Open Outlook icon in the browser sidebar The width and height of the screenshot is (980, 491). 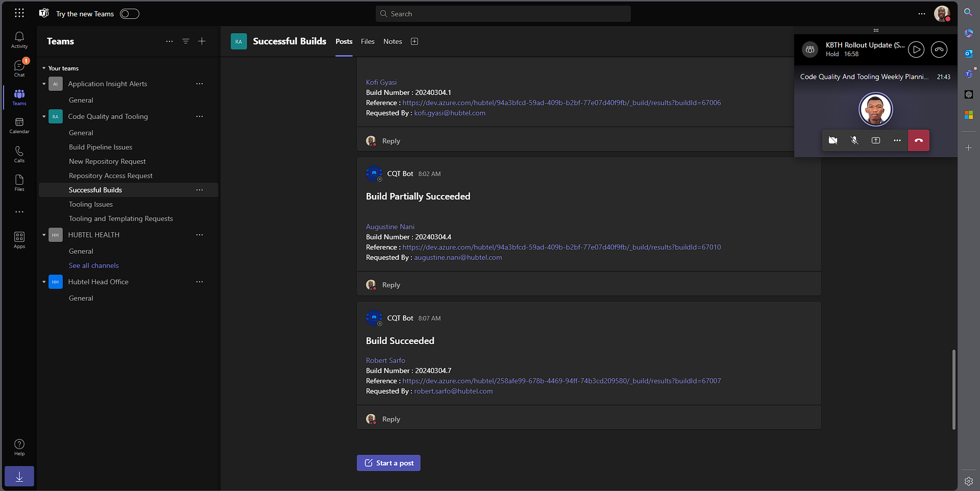click(x=968, y=54)
